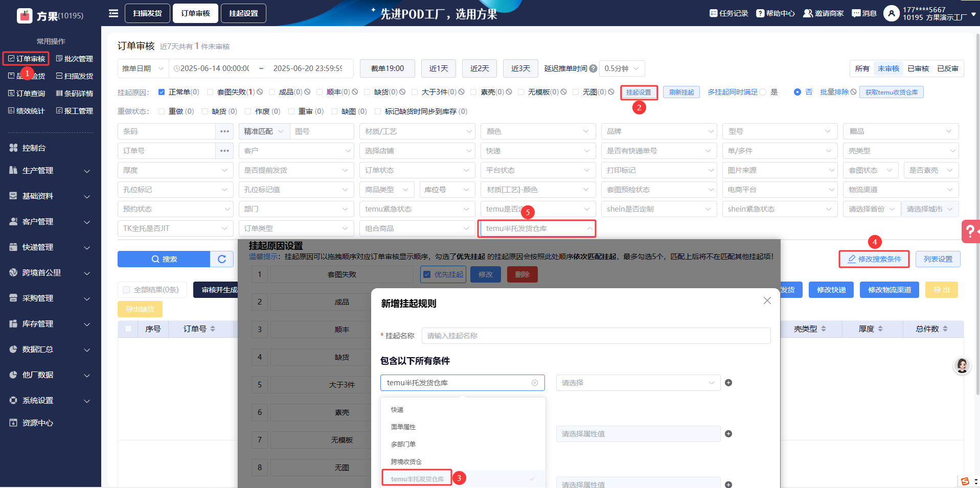
Task: Focus the 条码 input field
Action: pos(167,131)
